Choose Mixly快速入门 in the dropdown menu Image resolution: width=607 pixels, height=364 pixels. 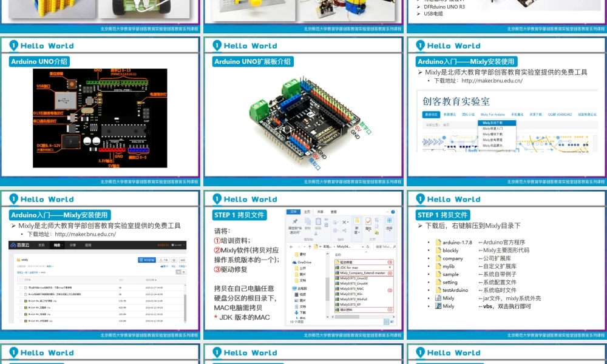tap(497, 129)
